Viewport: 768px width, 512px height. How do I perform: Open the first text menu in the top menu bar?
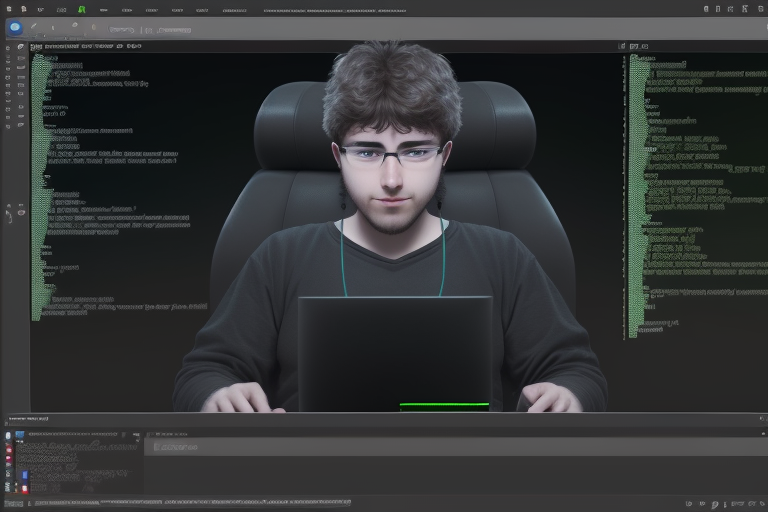pos(42,9)
